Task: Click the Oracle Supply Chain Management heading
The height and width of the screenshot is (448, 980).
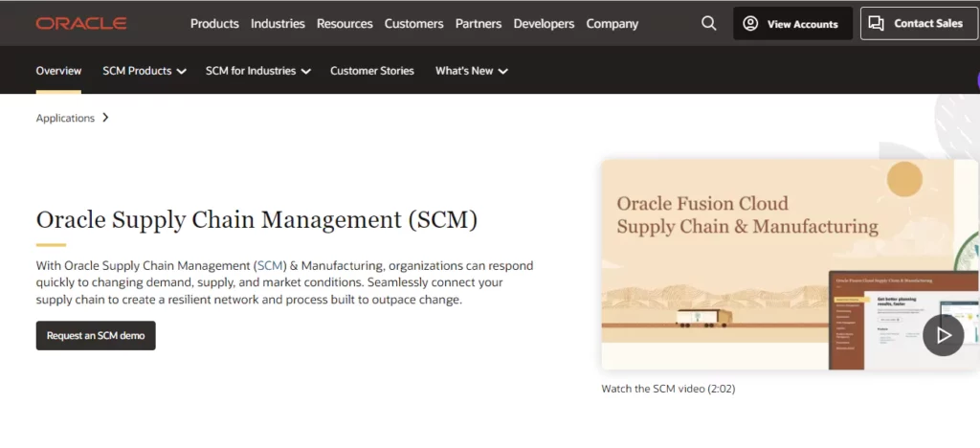Action: [256, 220]
